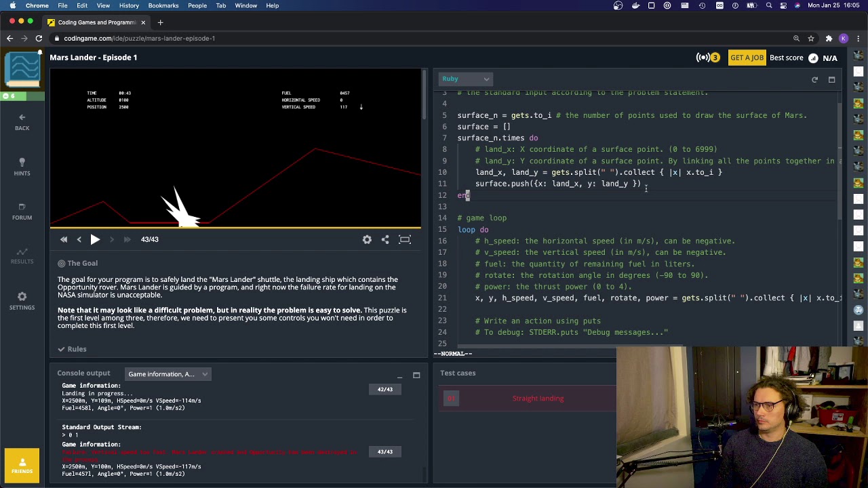868x488 pixels.
Task: Open SETTINGS in the CodinGame sidebar
Action: [22, 301]
